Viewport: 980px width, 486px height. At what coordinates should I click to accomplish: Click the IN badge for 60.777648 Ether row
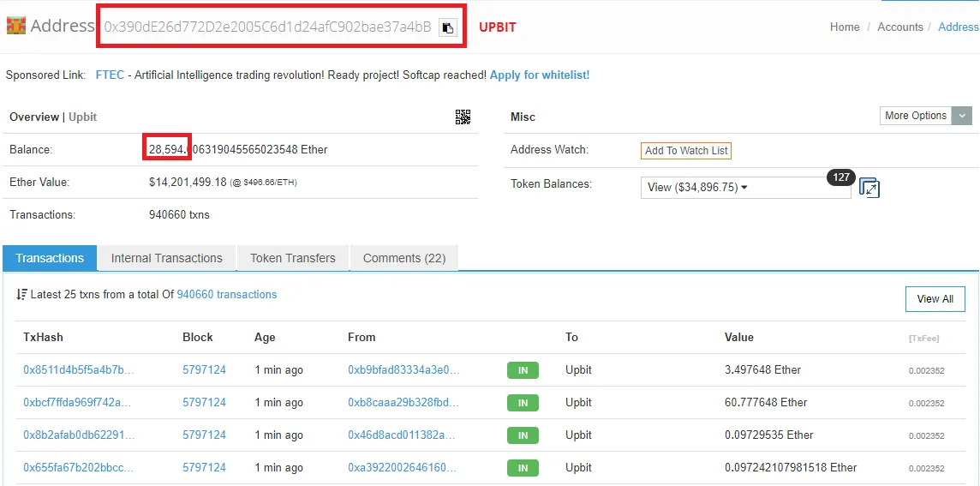pyautogui.click(x=523, y=403)
